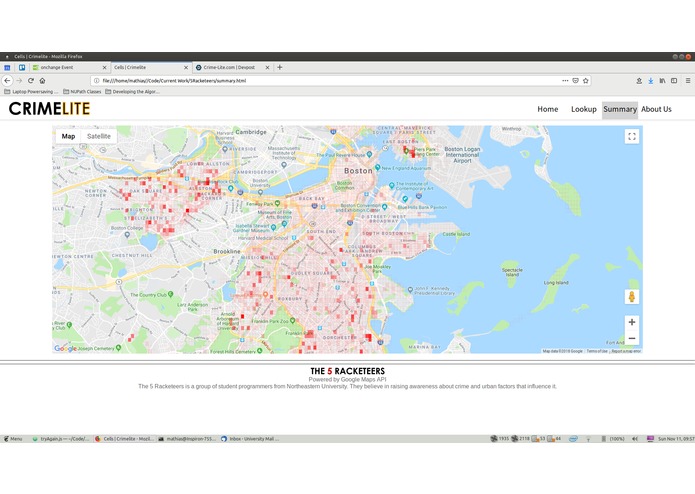
Task: Click the battery 100% tray indicator
Action: pyautogui.click(x=613, y=439)
